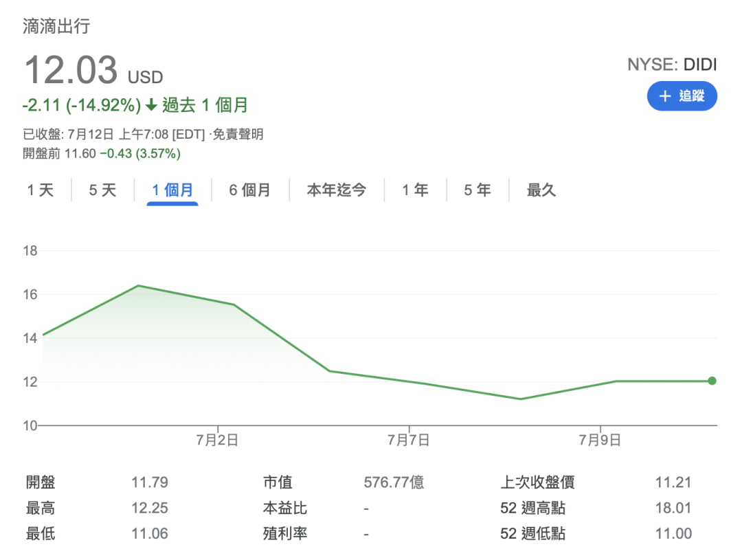Click the 7月7日 axis date label
The height and width of the screenshot is (560, 742).
409,440
